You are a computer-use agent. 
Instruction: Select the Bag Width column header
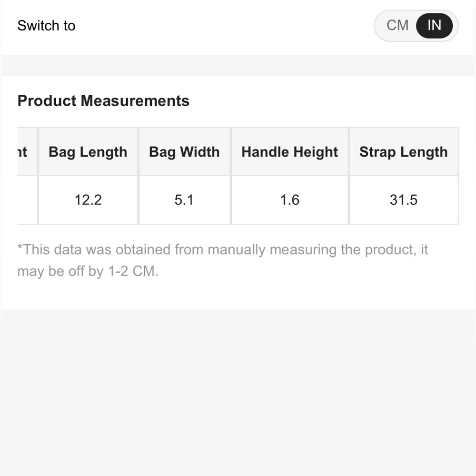184,151
